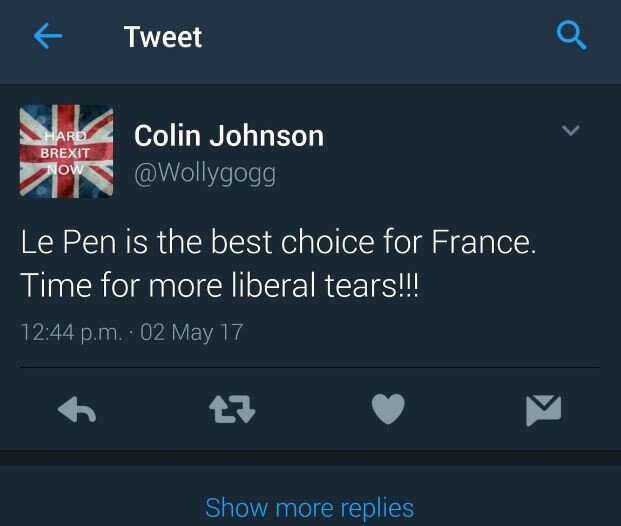
Task: Open the Hard Brexit Now profile picture
Action: coord(67,151)
